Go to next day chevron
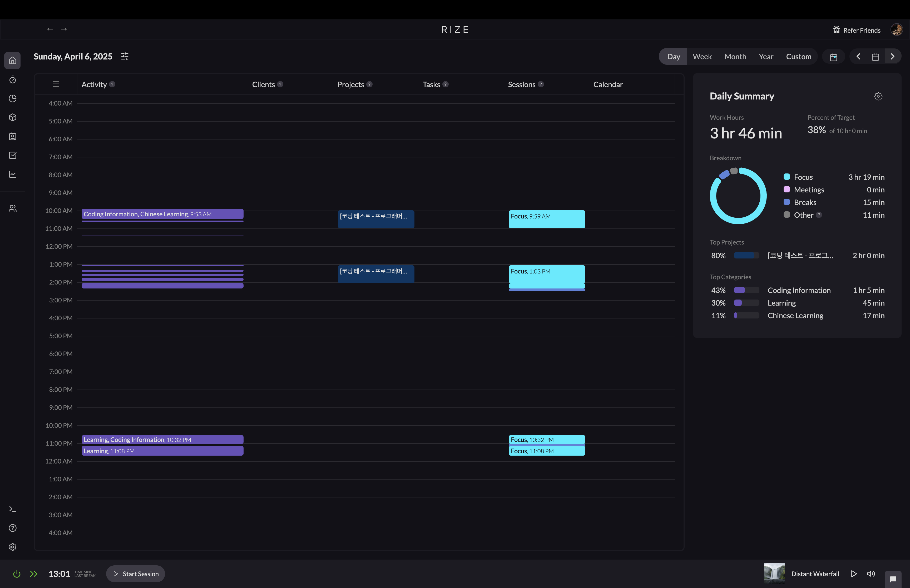This screenshot has width=910, height=588. coord(892,57)
